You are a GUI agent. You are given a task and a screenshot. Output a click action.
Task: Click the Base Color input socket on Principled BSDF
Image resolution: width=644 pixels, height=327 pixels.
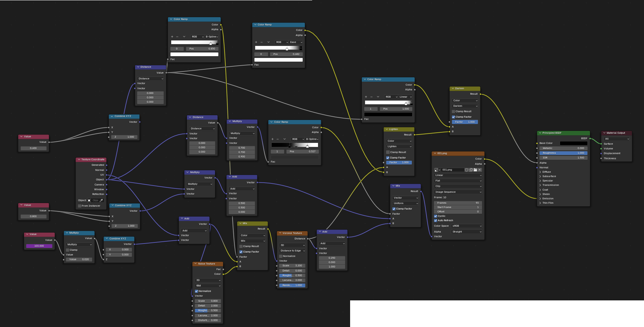(x=537, y=143)
